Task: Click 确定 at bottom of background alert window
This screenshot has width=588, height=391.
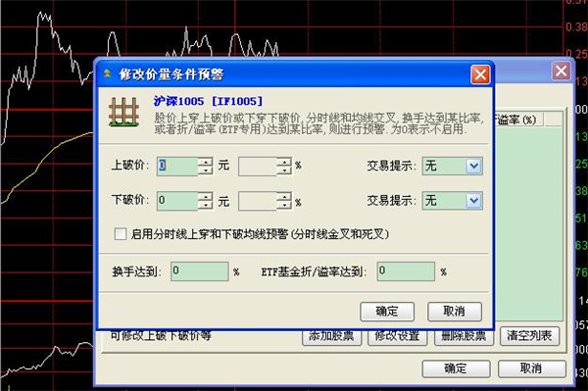Action: [x=456, y=368]
